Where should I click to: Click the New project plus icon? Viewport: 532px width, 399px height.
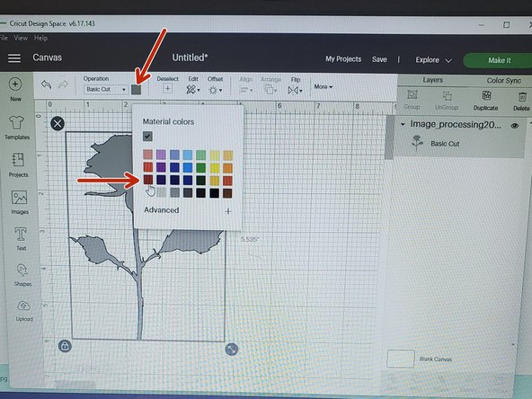tap(15, 84)
